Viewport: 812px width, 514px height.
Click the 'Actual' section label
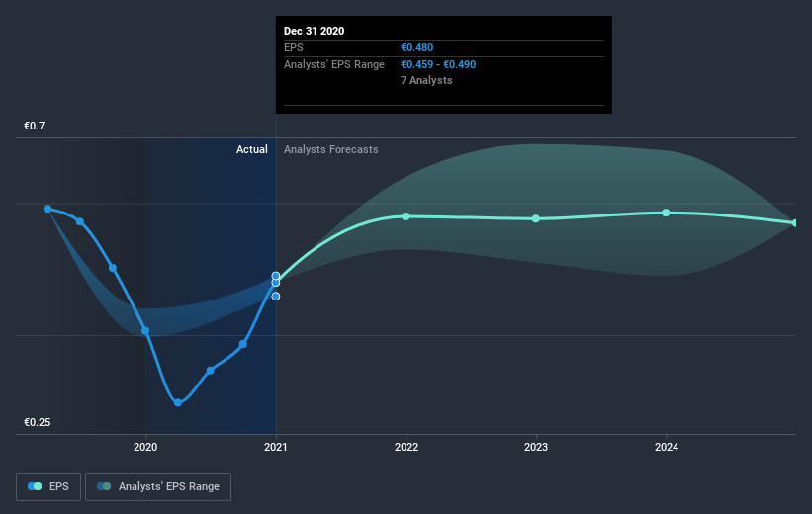coord(251,149)
